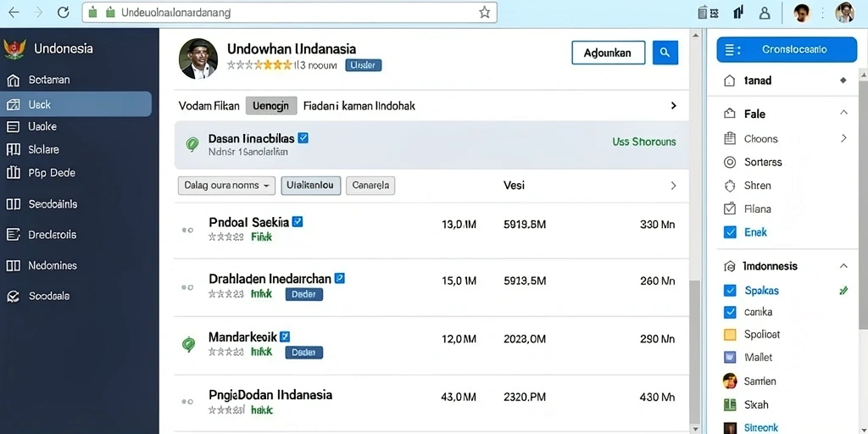Click the Uss Shorouns link
This screenshot has height=434, width=868.
(x=644, y=142)
